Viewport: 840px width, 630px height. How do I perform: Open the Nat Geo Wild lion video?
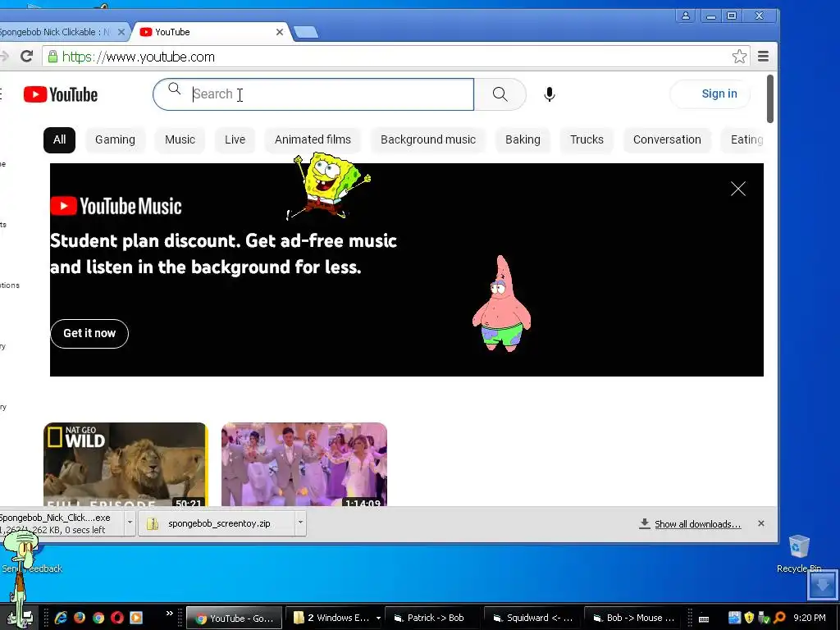pos(126,464)
